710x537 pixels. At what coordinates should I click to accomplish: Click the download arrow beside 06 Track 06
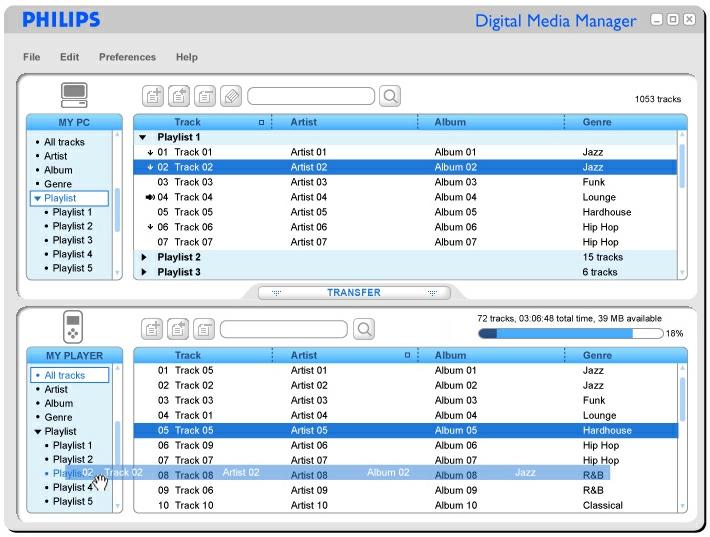(x=150, y=227)
